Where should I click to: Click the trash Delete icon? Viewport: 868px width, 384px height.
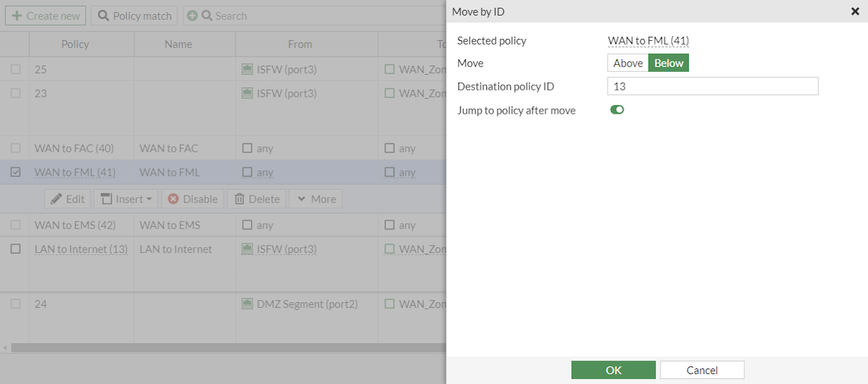240,199
